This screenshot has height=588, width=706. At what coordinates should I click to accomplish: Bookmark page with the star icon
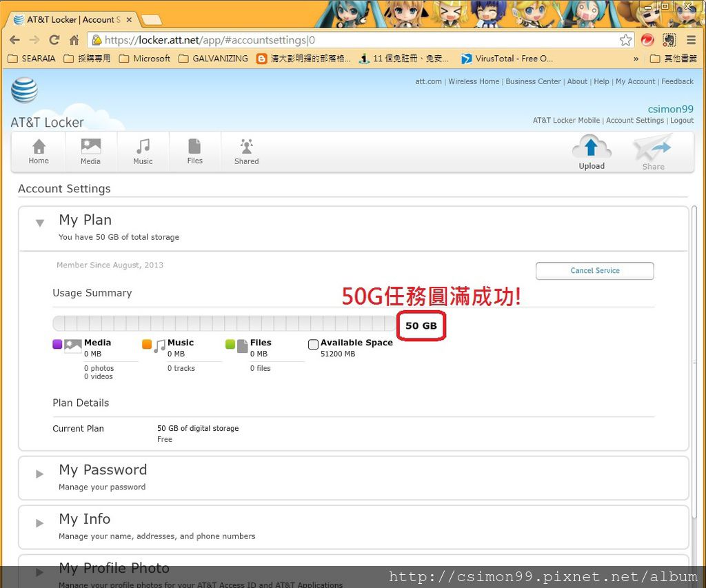(x=625, y=40)
